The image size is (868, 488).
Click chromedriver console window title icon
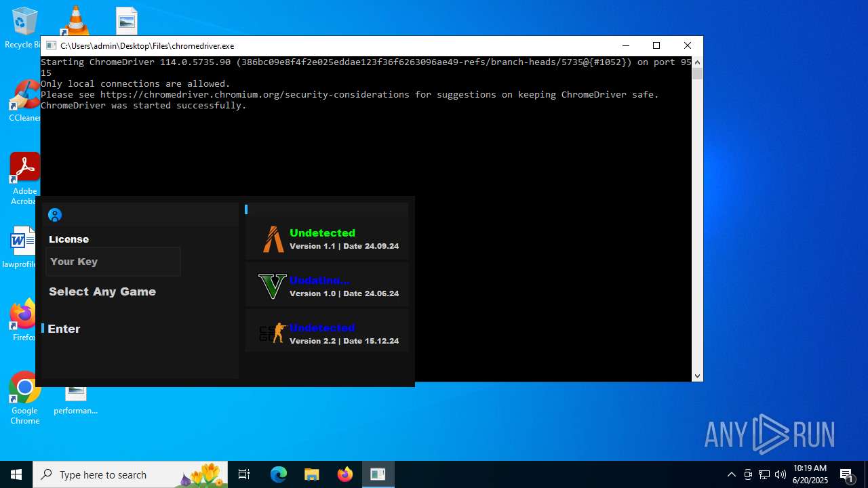tap(51, 45)
